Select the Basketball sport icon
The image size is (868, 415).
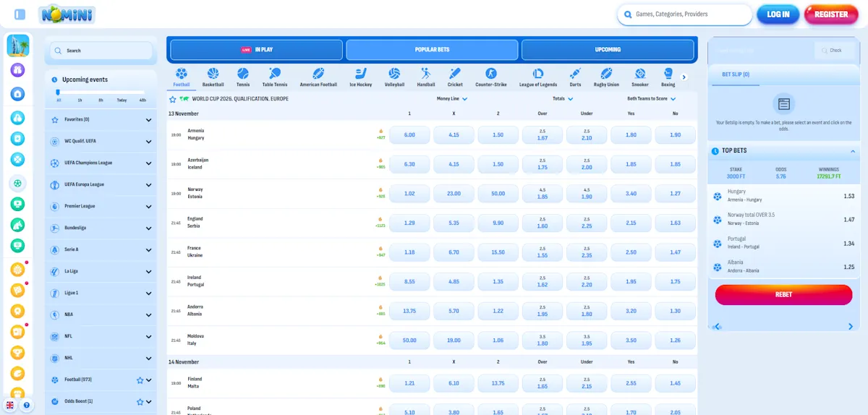(213, 74)
